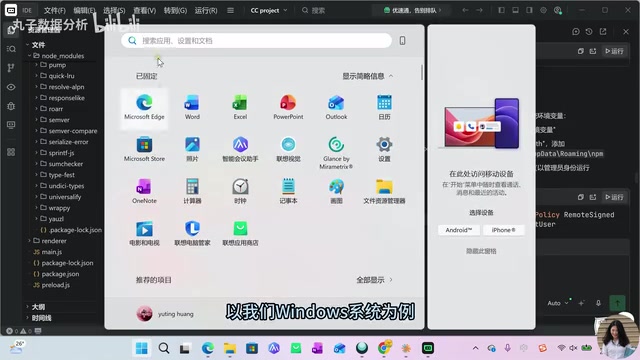This screenshot has height=360, width=640.
Task: Open File Explorer from the taskbar
Action: pyautogui.click(x=230, y=348)
